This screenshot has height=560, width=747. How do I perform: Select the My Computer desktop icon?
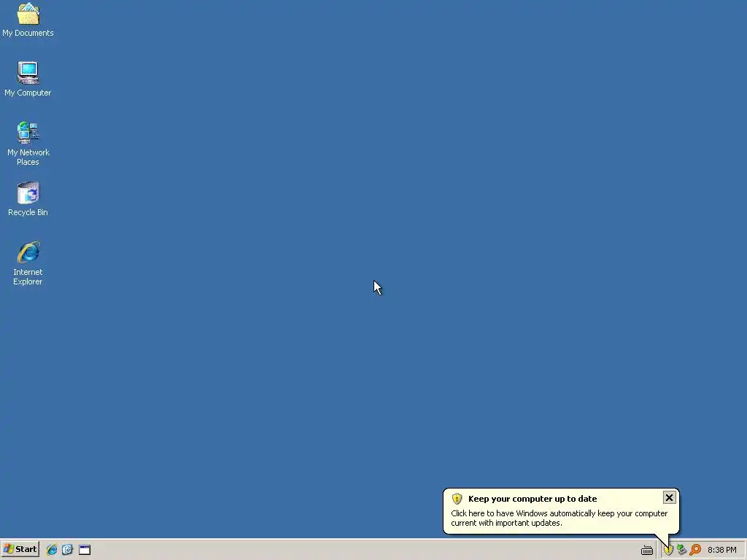click(x=28, y=79)
